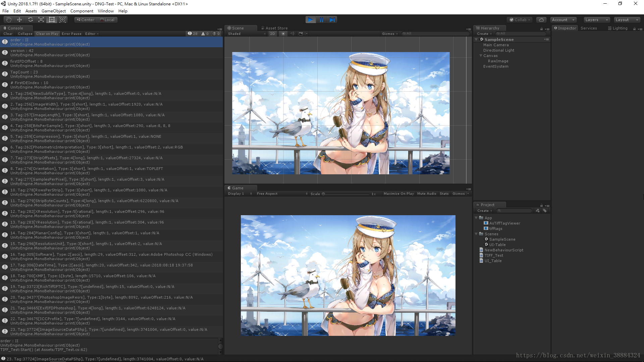Open the Collab dropdown
This screenshot has height=362, width=644.
pyautogui.click(x=520, y=20)
